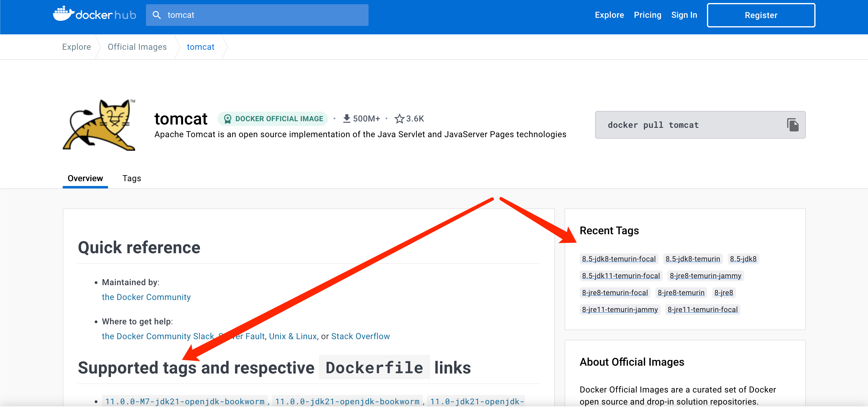Go to Explore breadcrumb
This screenshot has width=868, height=413.
77,47
